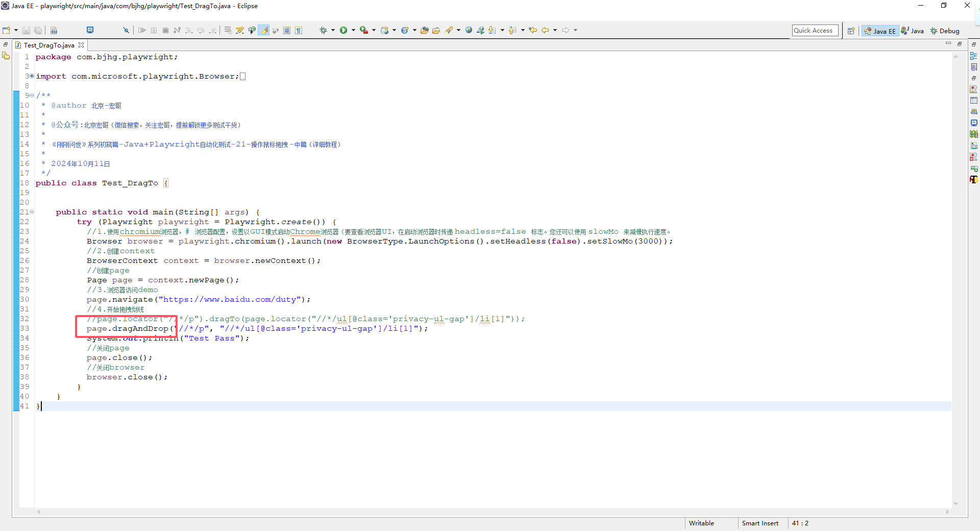
Task: Close the Test_DragTo.java tab
Action: point(81,45)
